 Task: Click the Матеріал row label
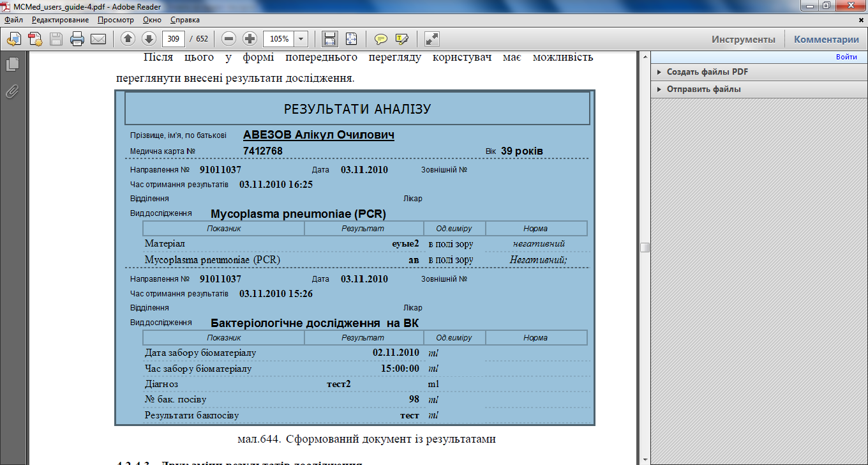[x=165, y=243]
